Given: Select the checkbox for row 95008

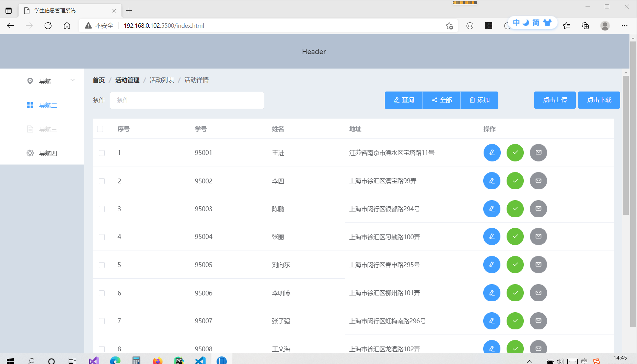Looking at the screenshot, I should (x=102, y=349).
